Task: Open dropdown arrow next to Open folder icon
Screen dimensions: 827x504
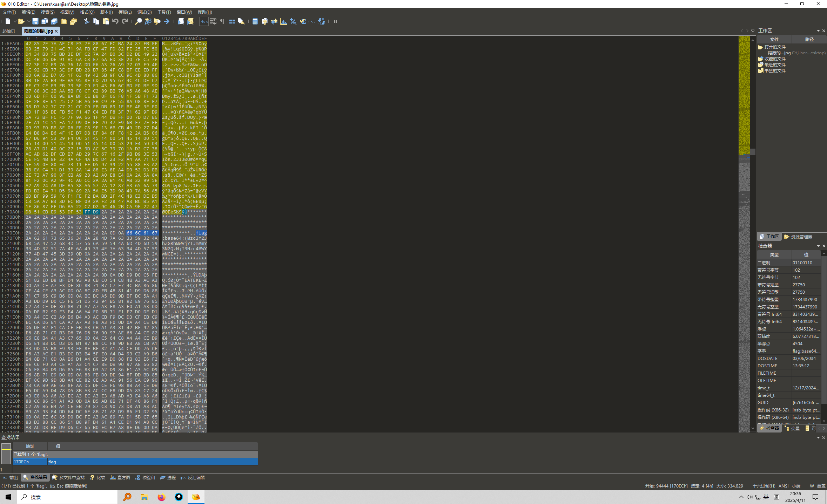Action: (x=28, y=22)
